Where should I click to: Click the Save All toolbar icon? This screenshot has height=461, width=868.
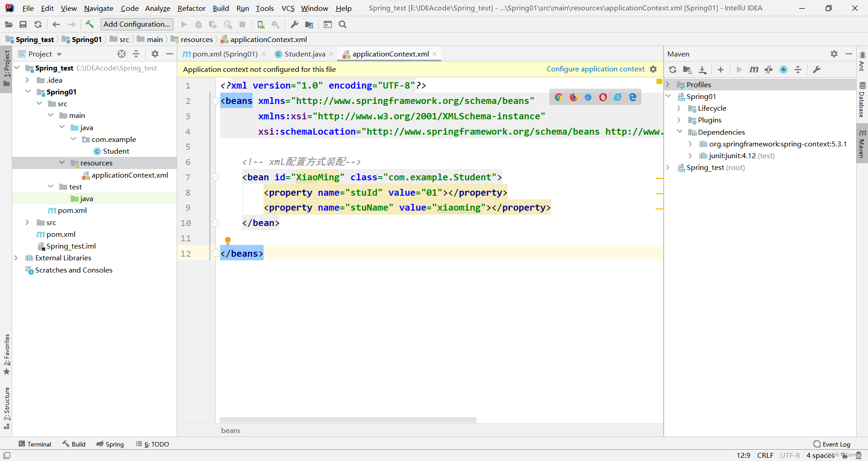click(x=23, y=24)
